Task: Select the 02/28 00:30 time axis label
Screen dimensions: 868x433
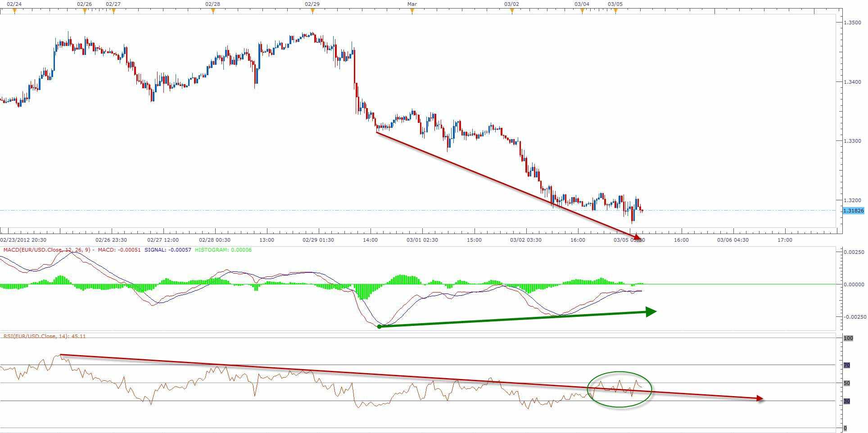Action: 215,240
